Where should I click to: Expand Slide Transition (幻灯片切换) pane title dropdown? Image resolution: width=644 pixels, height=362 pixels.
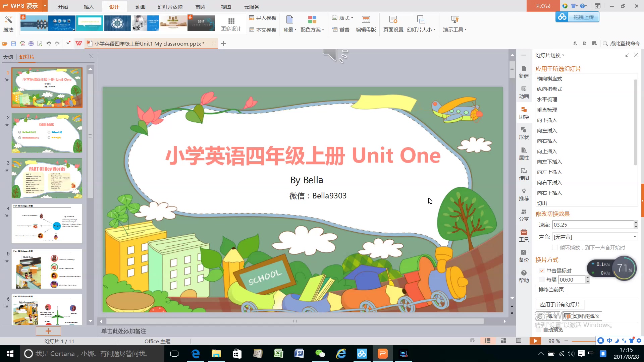coord(550,55)
